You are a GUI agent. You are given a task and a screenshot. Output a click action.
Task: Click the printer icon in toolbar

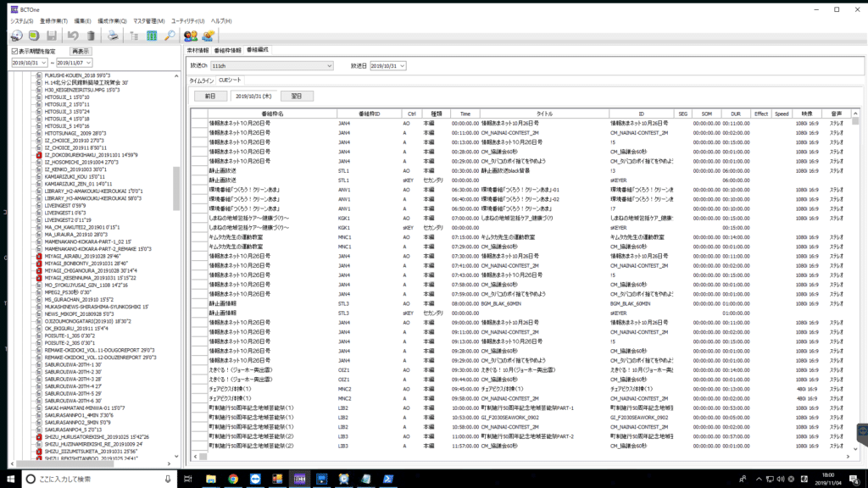(113, 36)
